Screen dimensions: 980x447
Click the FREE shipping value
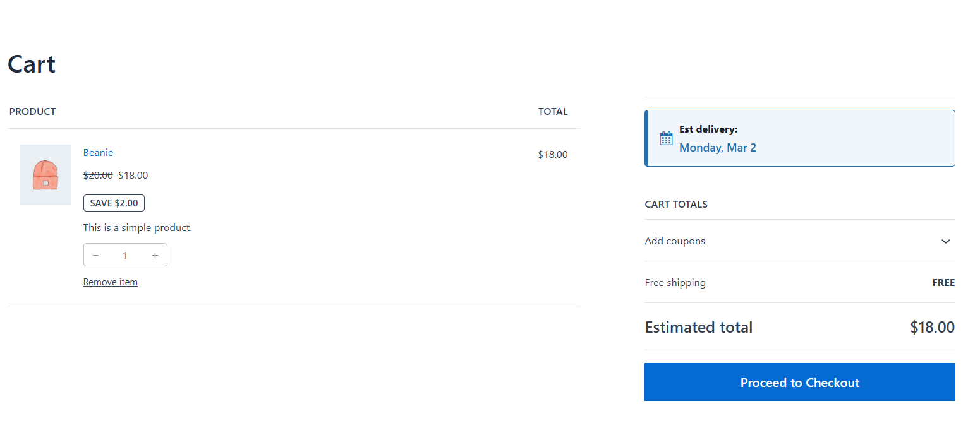coord(943,283)
